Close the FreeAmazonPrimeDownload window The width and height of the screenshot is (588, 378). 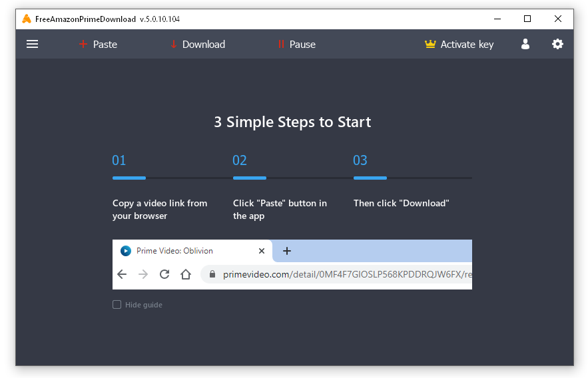pos(558,19)
